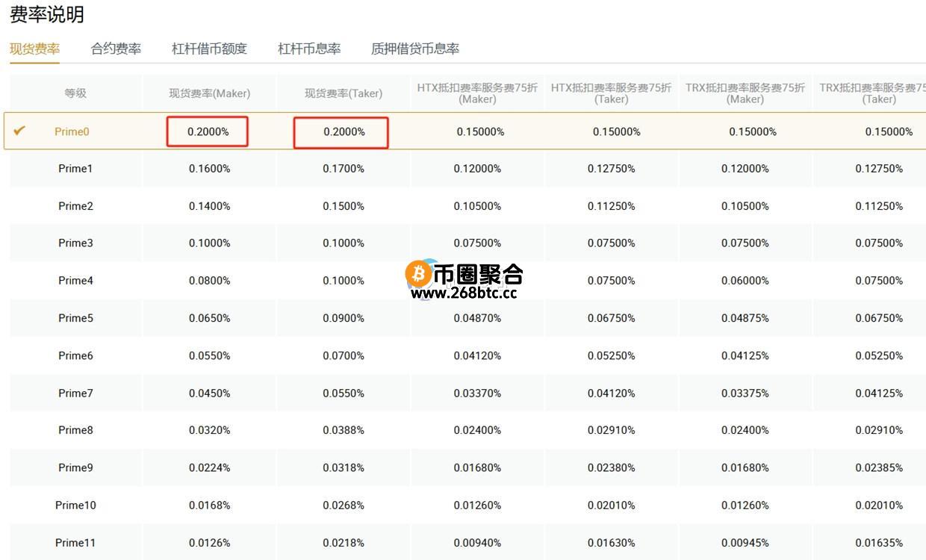The height and width of the screenshot is (560, 926).
Task: Select the Prime1 level row label
Action: tap(75, 169)
